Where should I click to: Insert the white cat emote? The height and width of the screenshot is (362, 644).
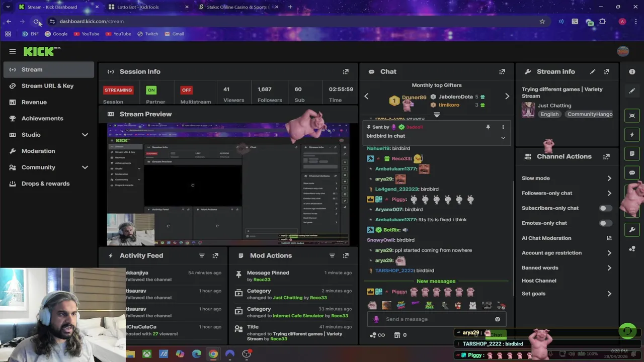pos(472,305)
